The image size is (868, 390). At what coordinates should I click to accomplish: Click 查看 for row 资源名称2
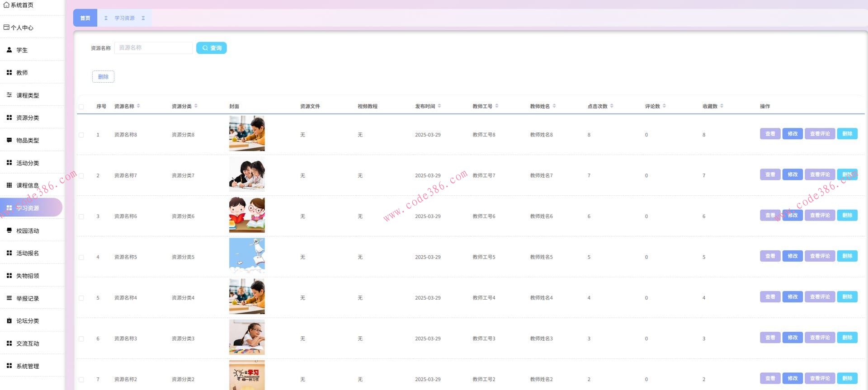[770, 378]
